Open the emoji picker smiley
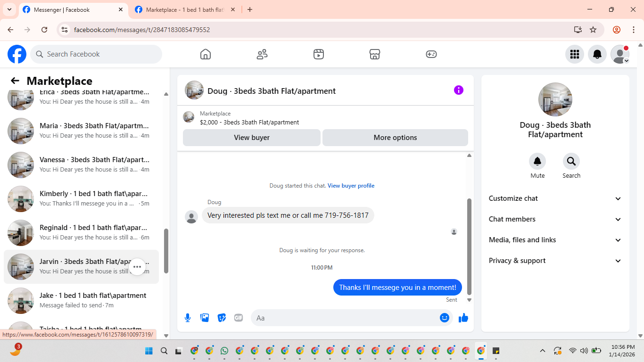 click(445, 318)
